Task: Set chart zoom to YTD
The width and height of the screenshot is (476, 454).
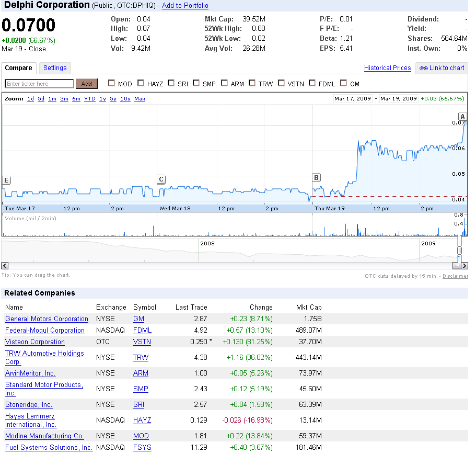Action: tap(90, 99)
